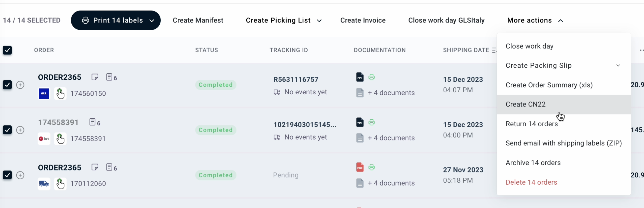Click the shipping date sort icon

[494, 50]
